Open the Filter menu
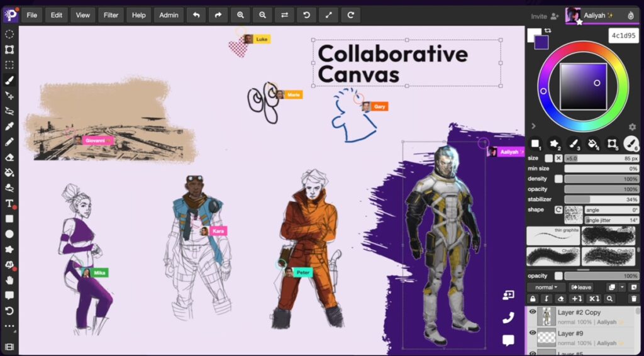Image resolution: width=644 pixels, height=356 pixels. coord(111,15)
